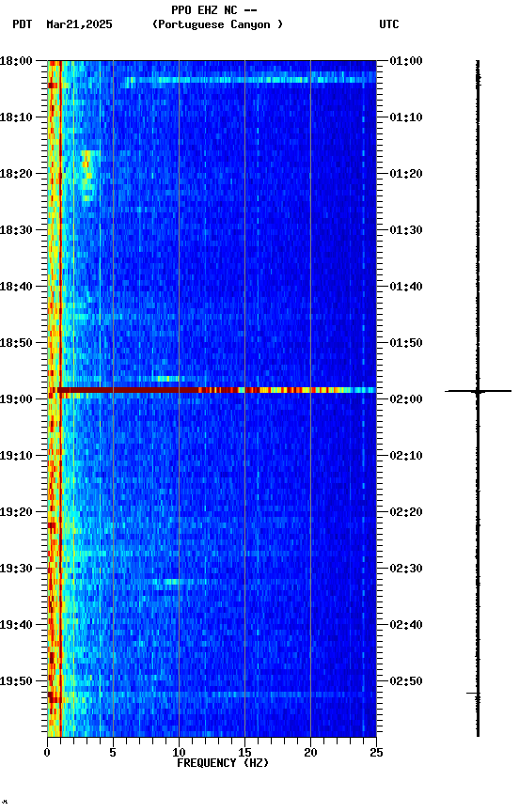The height and width of the screenshot is (812, 519).
Task: Click the dark red broadband event band near 18:58
Action: coord(212,390)
